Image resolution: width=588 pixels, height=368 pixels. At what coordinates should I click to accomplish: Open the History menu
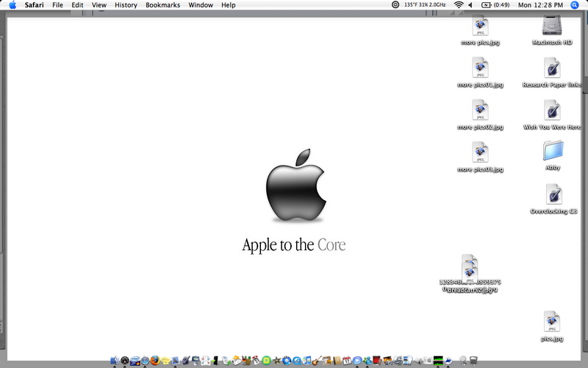click(126, 5)
